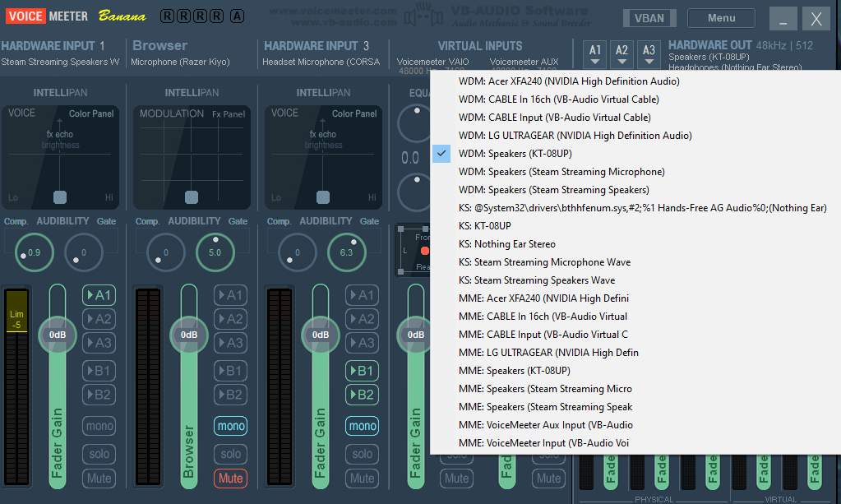Open the A3 output device list
This screenshot has width=841, height=504.
(x=649, y=54)
